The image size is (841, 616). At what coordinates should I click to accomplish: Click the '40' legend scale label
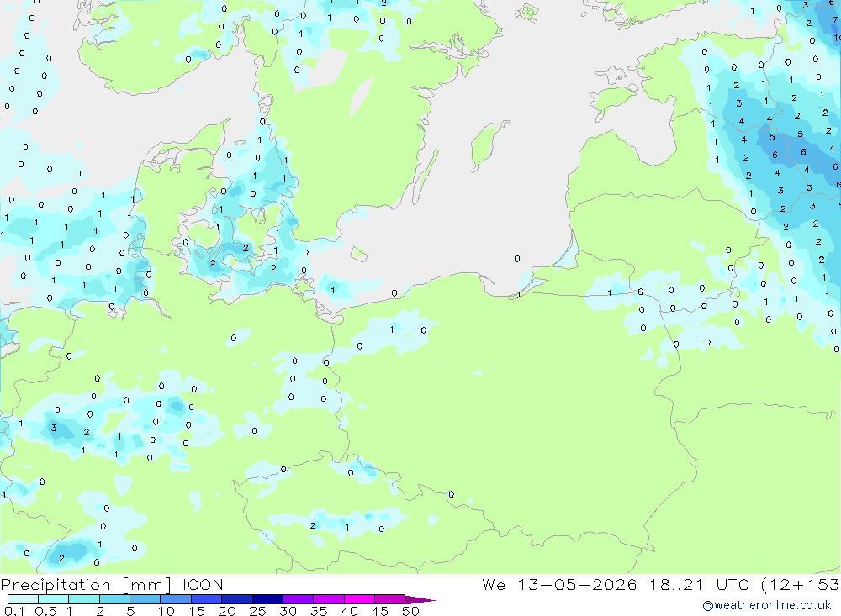350,611
